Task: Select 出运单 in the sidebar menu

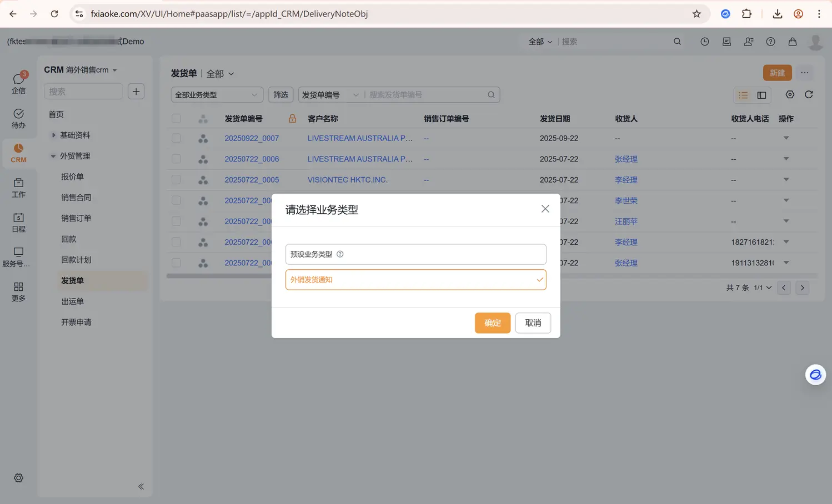Action: point(72,301)
